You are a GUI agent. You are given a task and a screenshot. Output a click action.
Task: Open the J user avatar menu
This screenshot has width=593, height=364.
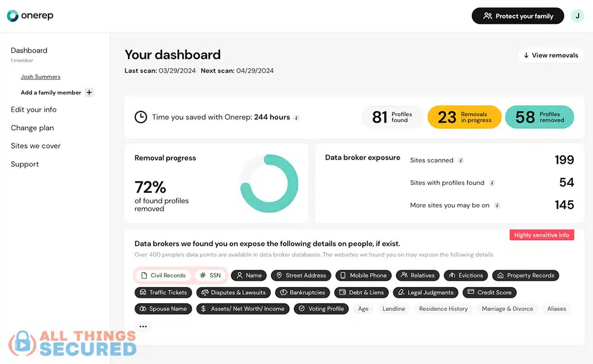pos(577,15)
